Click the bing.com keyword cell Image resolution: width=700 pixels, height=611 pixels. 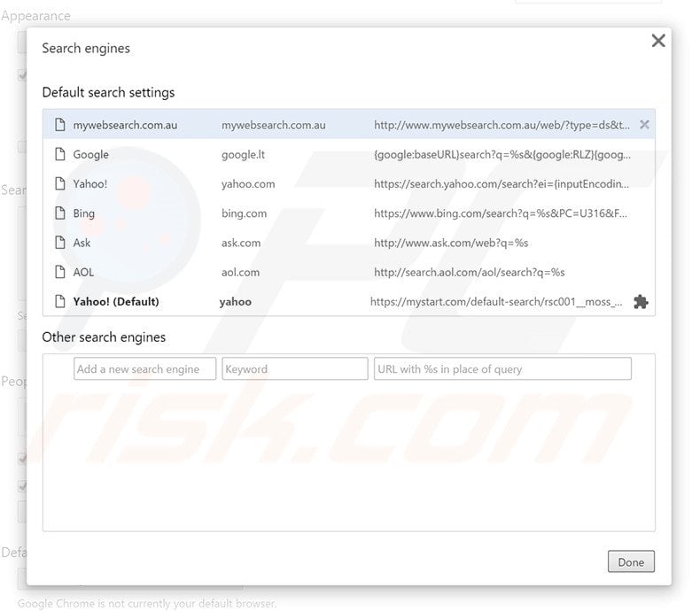[x=245, y=213]
